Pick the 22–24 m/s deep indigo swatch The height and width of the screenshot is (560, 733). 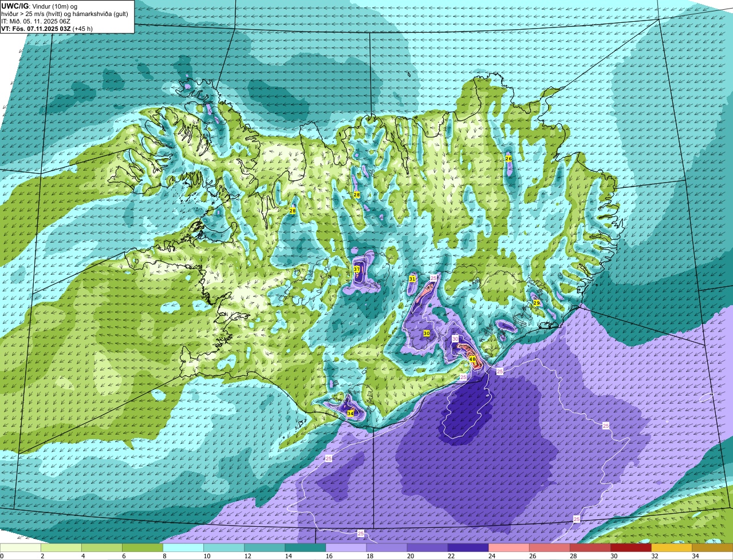[x=468, y=548]
